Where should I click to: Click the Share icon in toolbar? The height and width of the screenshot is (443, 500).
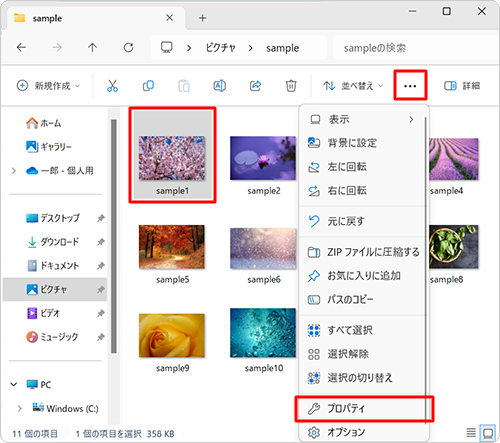[x=255, y=86]
